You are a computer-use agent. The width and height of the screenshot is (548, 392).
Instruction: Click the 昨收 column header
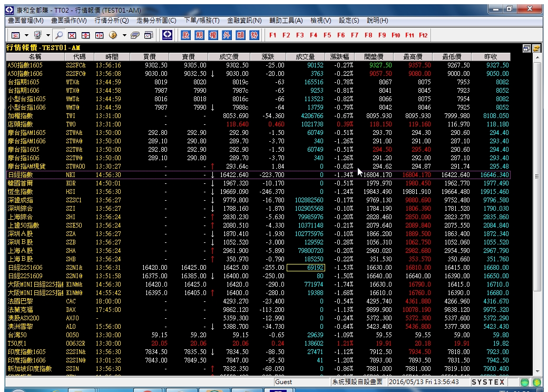click(491, 56)
